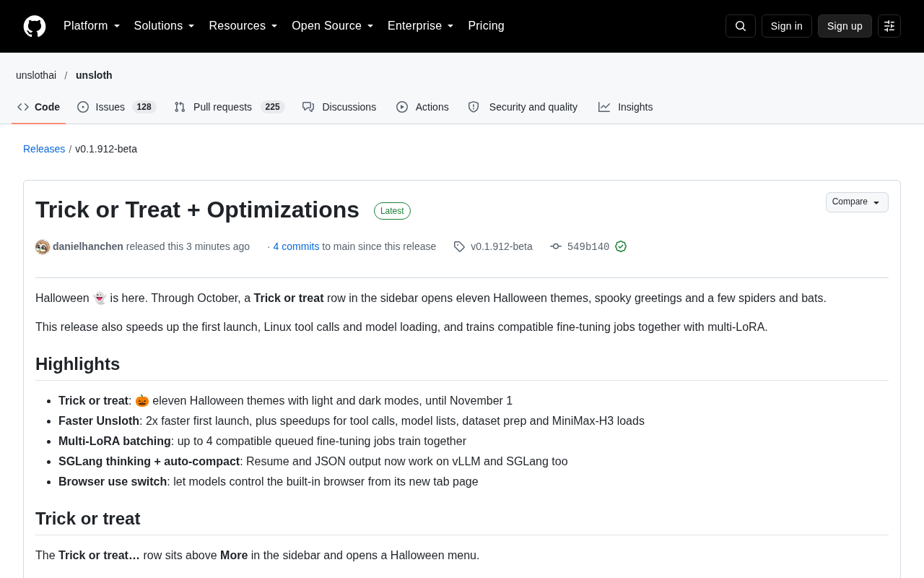Go to the GitHub homepage logo

click(35, 26)
